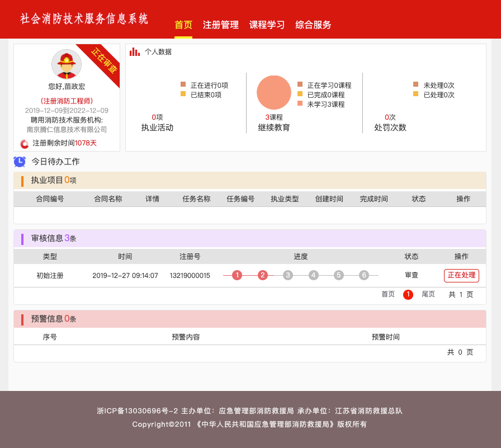The height and width of the screenshot is (448, 501).
Task: Click the 任务名称 column header
Action: [x=196, y=199]
